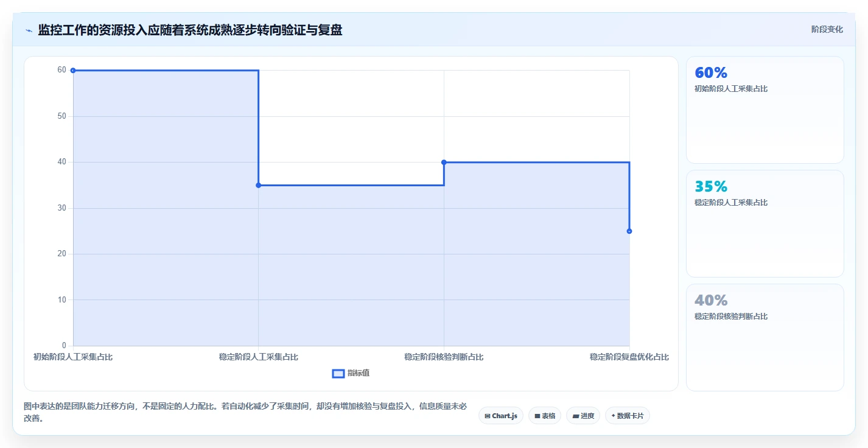Select the 表格 tag
The image size is (868, 448).
[545, 416]
